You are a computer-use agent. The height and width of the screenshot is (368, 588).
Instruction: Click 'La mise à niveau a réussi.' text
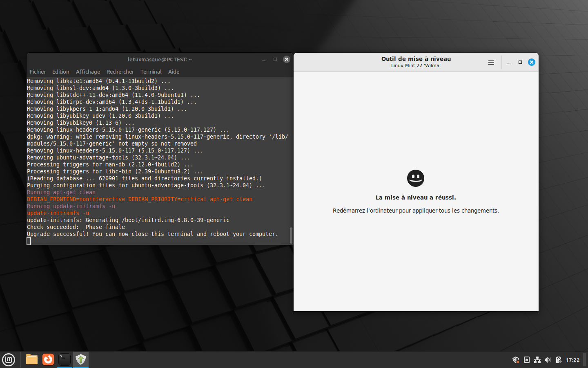click(416, 197)
